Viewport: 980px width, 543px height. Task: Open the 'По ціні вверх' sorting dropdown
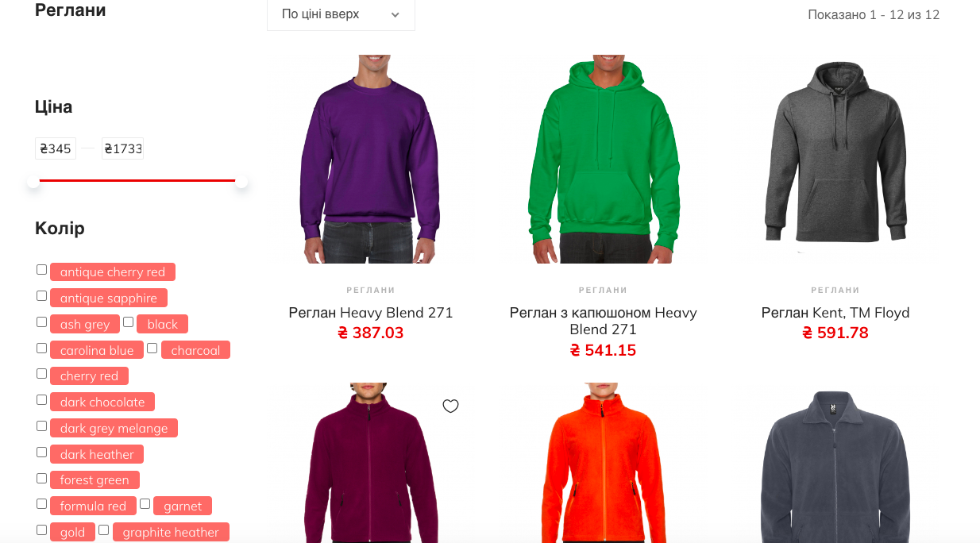(341, 14)
